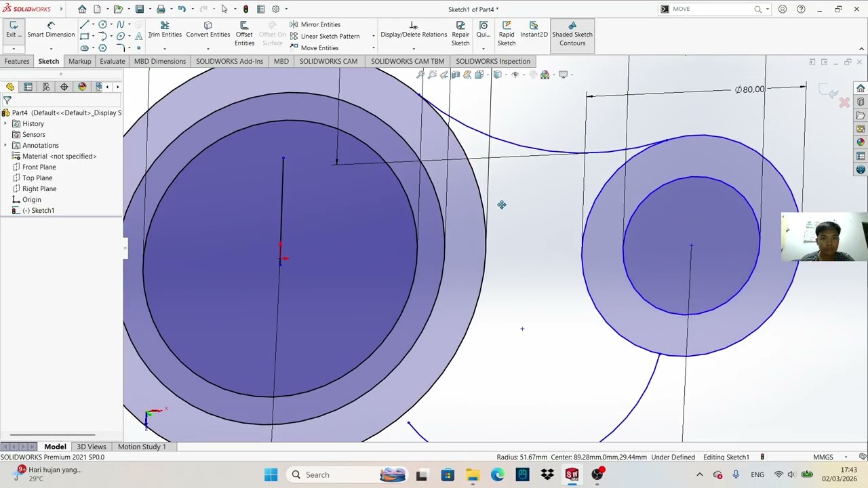868x488 pixels.
Task: Click the Smart Dimension tool
Action: point(51,30)
